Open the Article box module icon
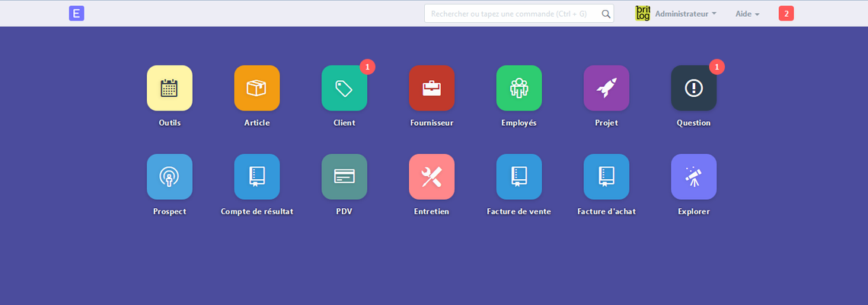 [x=257, y=88]
